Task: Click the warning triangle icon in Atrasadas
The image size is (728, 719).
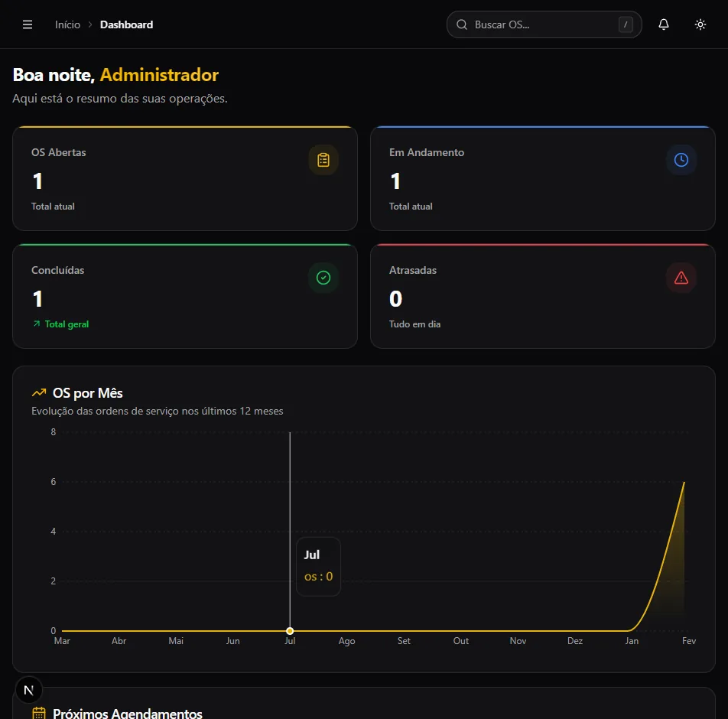Action: tap(681, 278)
